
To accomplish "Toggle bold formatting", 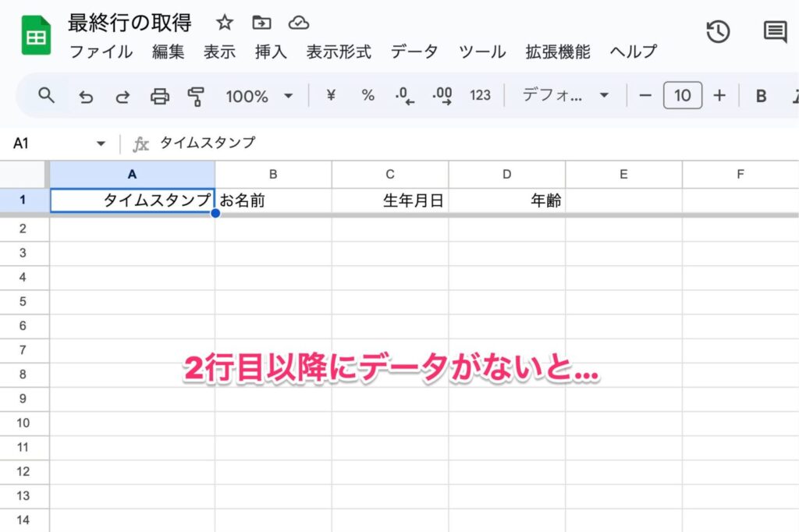I will point(761,96).
